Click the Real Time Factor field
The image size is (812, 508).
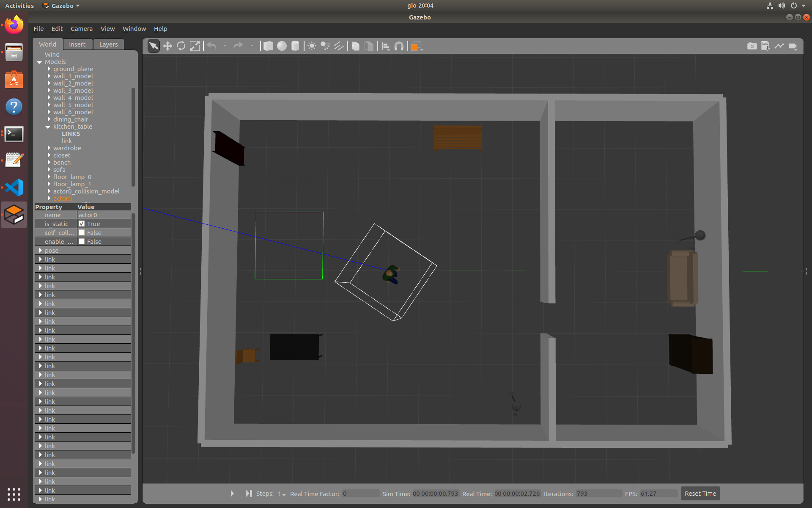tap(361, 494)
